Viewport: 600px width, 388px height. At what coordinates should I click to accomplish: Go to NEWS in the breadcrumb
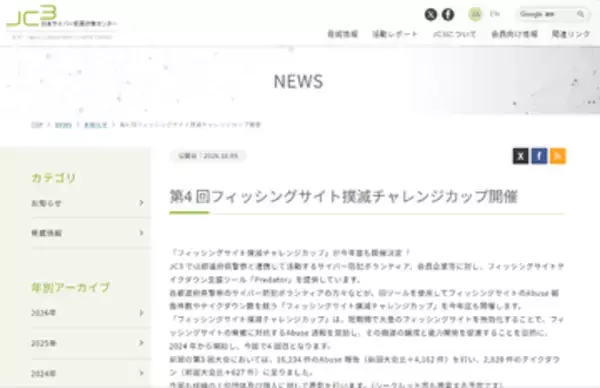[x=63, y=125]
